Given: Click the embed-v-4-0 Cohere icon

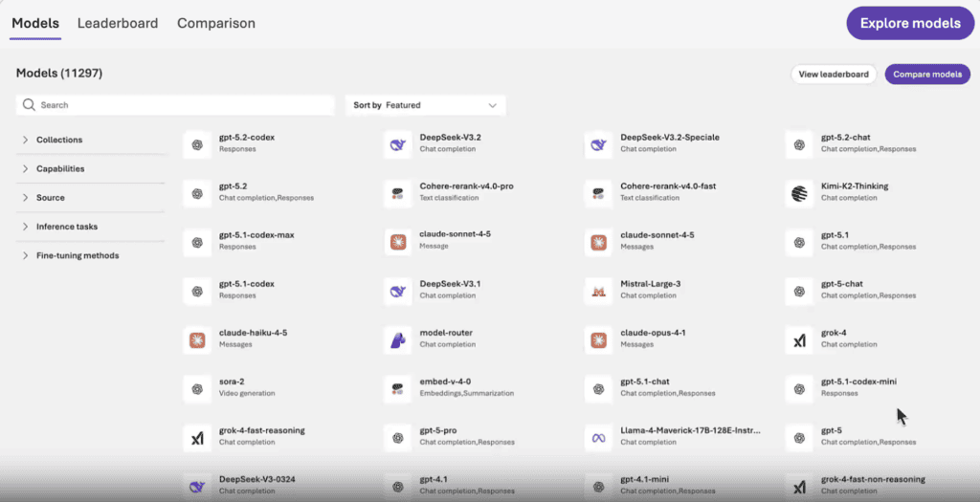Looking at the screenshot, I should (x=397, y=389).
